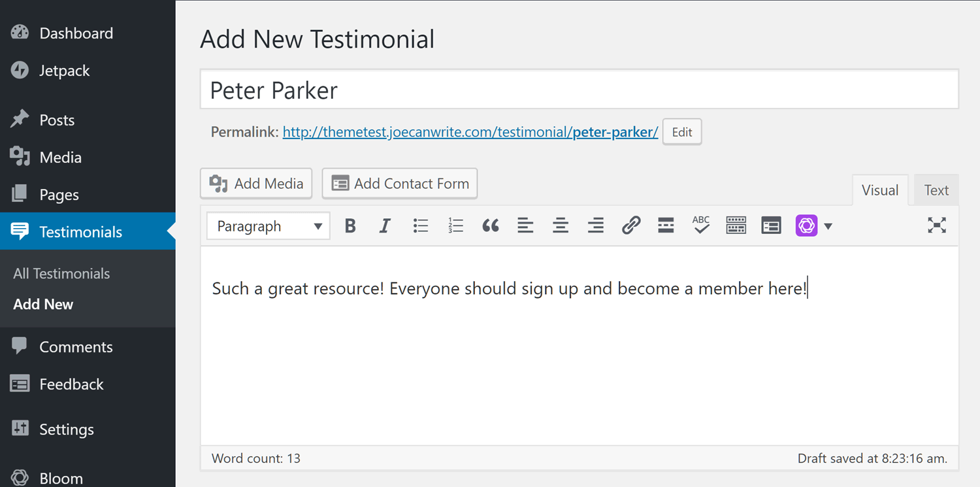
Task: Toggle the toolbar kitchen sink
Action: 736,226
